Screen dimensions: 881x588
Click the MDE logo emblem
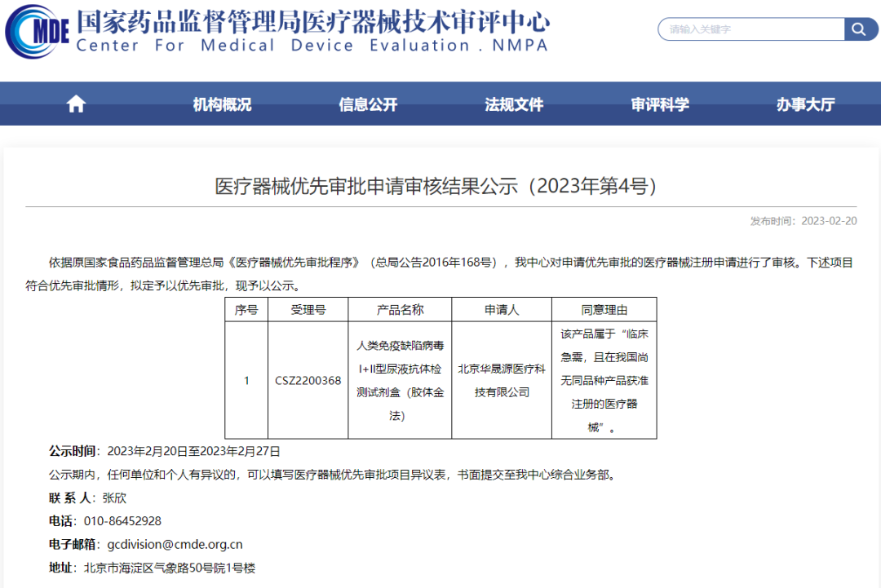(37, 33)
